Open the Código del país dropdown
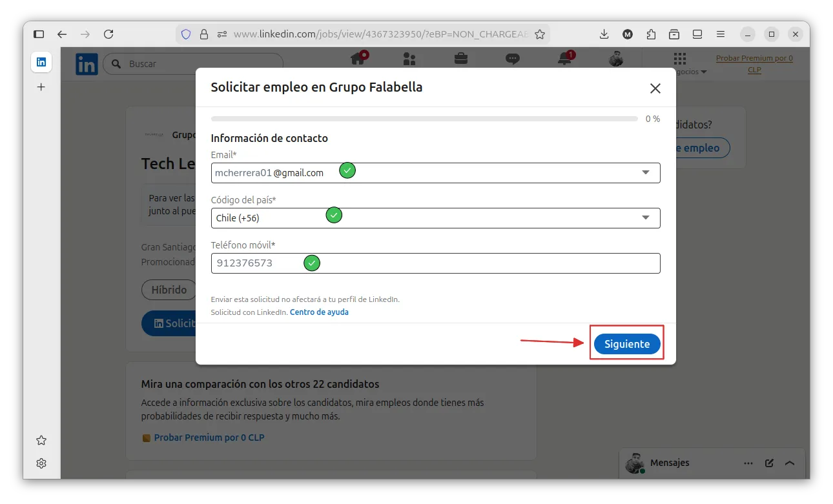Viewport: 833px width, 504px height. point(645,217)
